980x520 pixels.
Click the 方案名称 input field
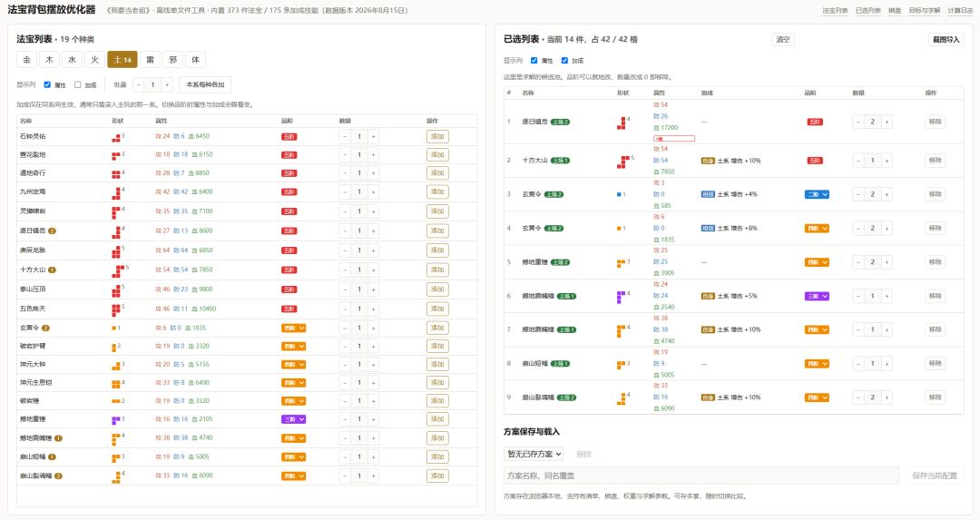(701, 476)
